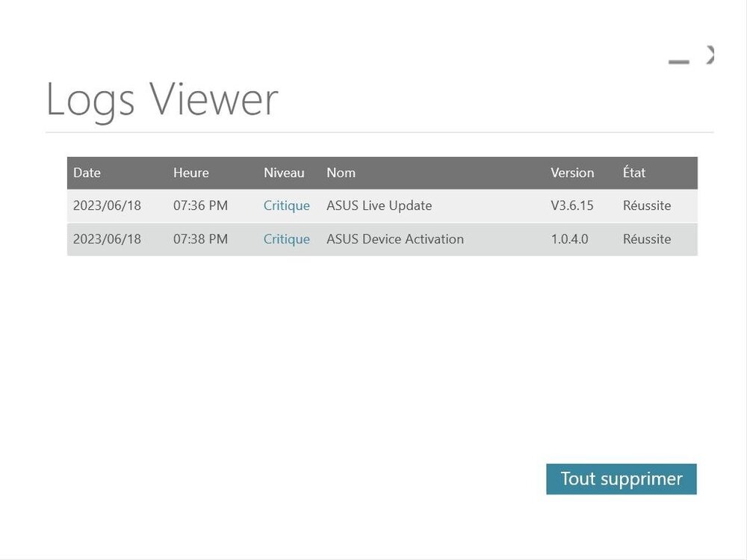Close the Logs Viewer window
Viewport: 747px width, 560px height.
pos(710,55)
